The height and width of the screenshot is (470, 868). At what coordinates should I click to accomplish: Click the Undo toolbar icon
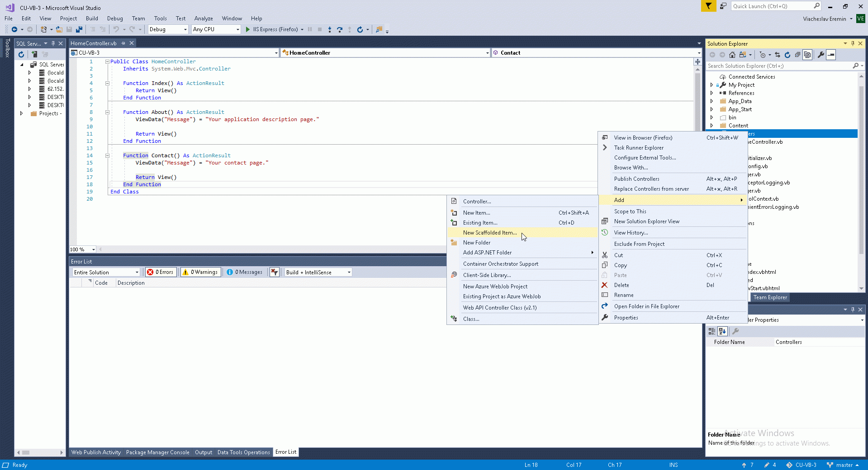pos(116,29)
